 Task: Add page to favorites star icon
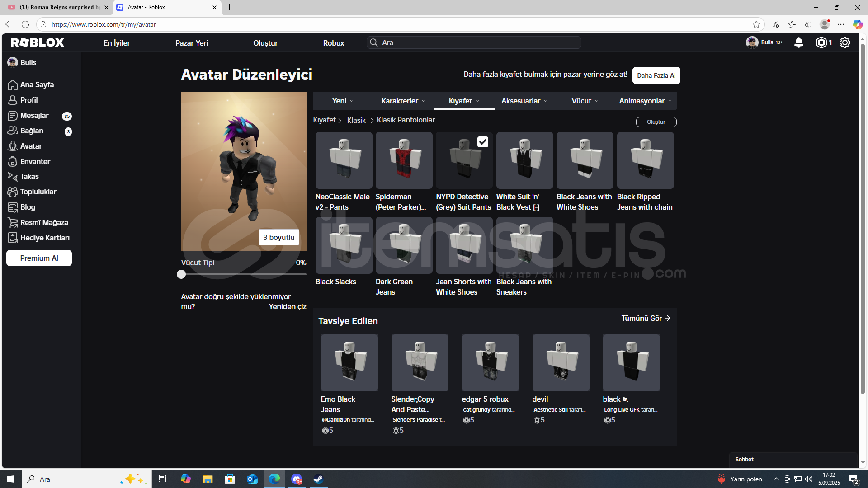(x=756, y=24)
